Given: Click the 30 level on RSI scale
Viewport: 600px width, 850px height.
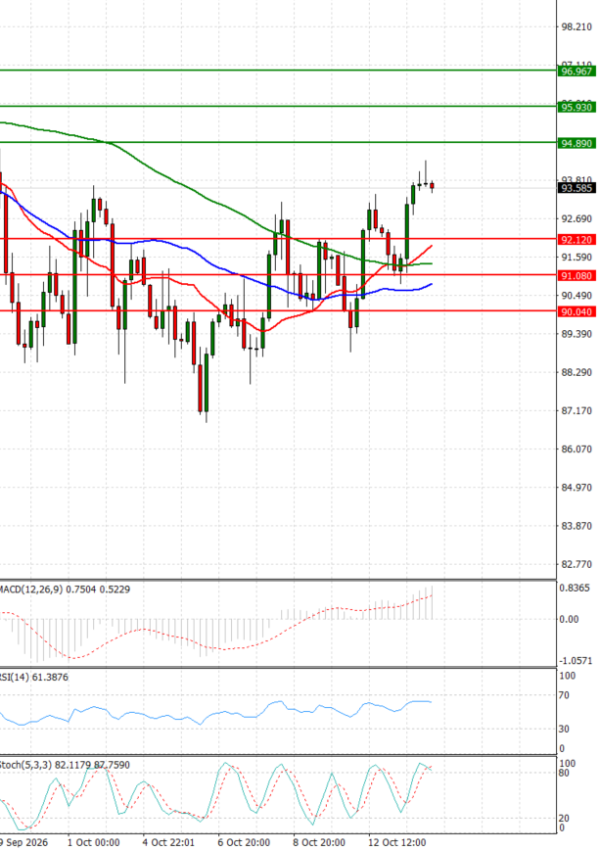Looking at the screenshot, I should (564, 729).
